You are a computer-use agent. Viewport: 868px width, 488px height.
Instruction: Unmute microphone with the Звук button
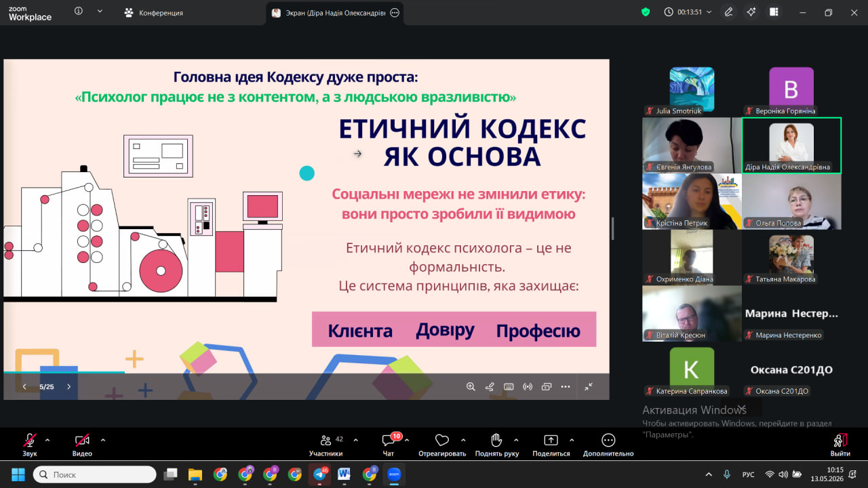30,445
